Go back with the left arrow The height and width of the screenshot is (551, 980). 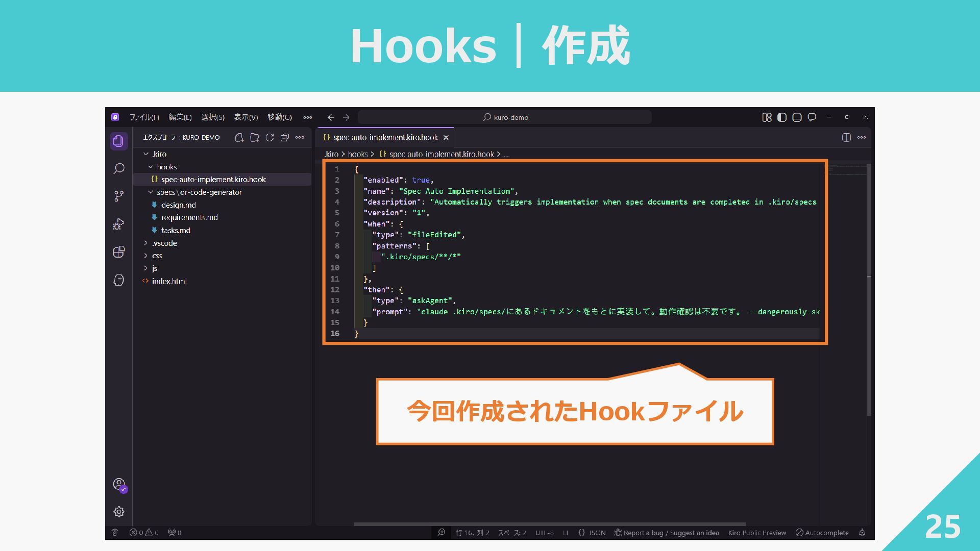[331, 117]
